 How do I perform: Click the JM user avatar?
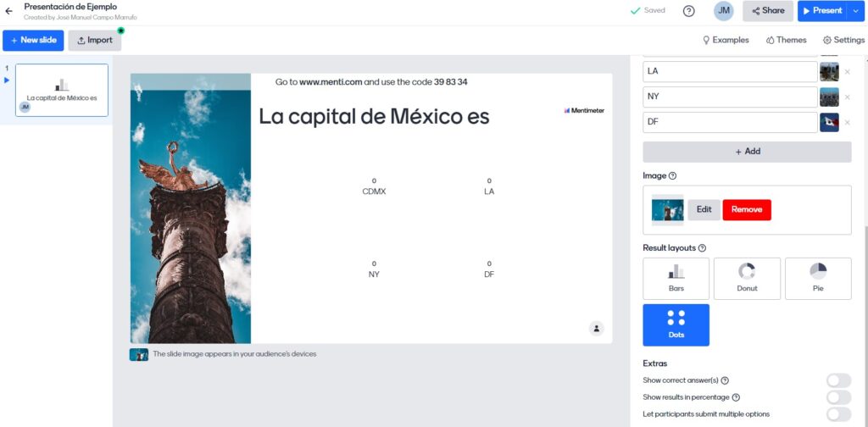[723, 11]
